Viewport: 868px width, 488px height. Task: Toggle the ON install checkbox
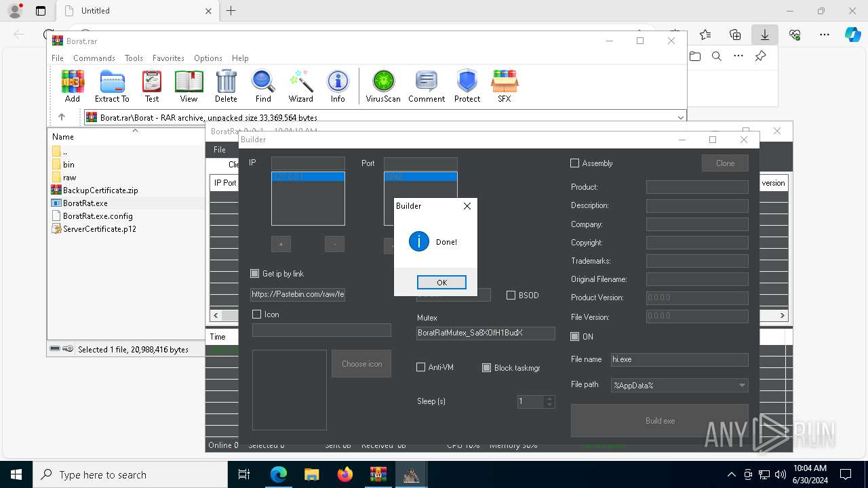[x=574, y=336]
